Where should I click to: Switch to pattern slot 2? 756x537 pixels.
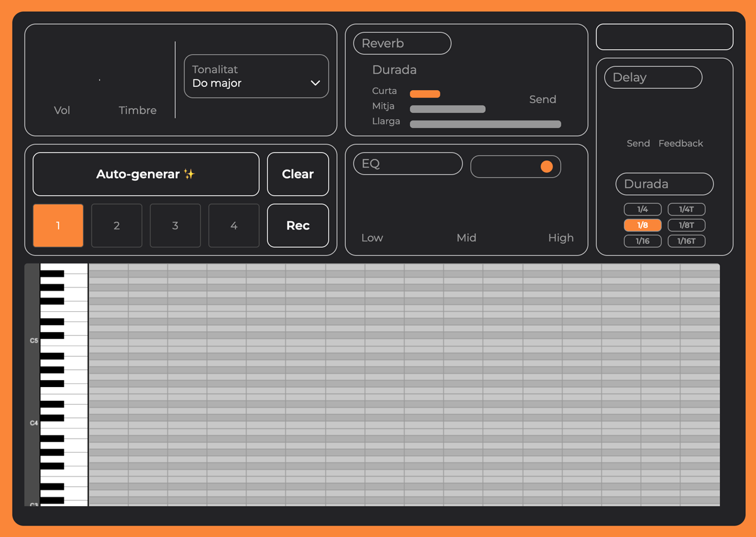117,226
